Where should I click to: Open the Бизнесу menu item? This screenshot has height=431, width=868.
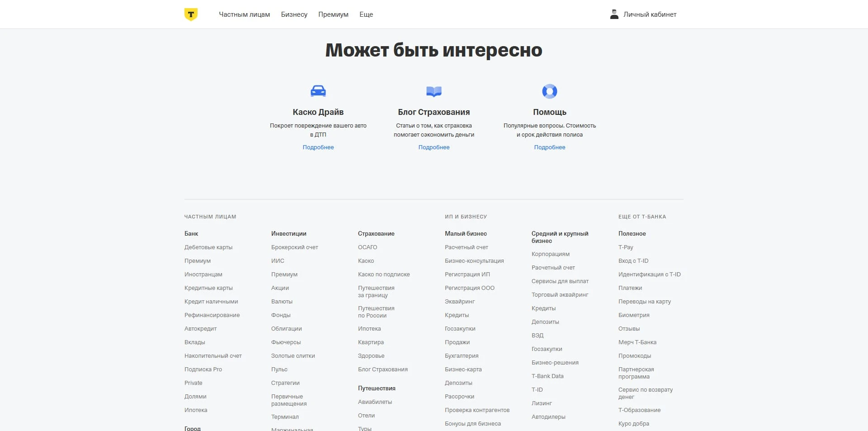tap(294, 14)
